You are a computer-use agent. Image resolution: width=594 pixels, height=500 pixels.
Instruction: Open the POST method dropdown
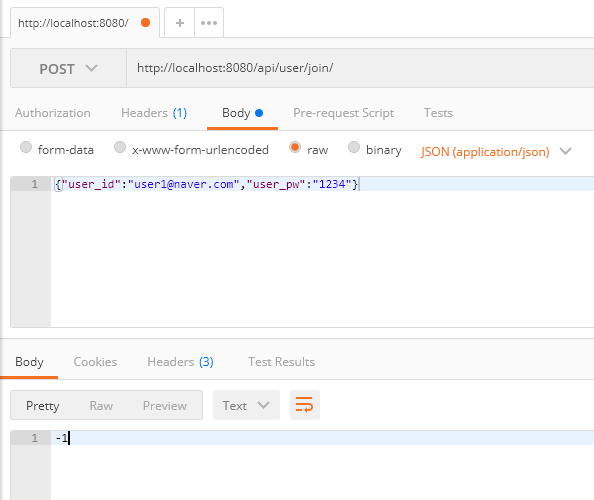[x=68, y=69]
